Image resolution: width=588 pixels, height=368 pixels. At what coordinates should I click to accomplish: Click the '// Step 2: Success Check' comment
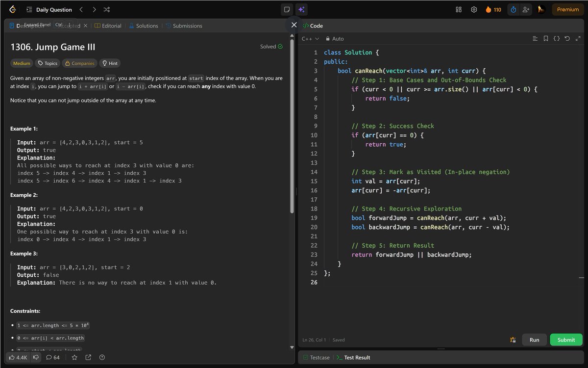pos(393,126)
